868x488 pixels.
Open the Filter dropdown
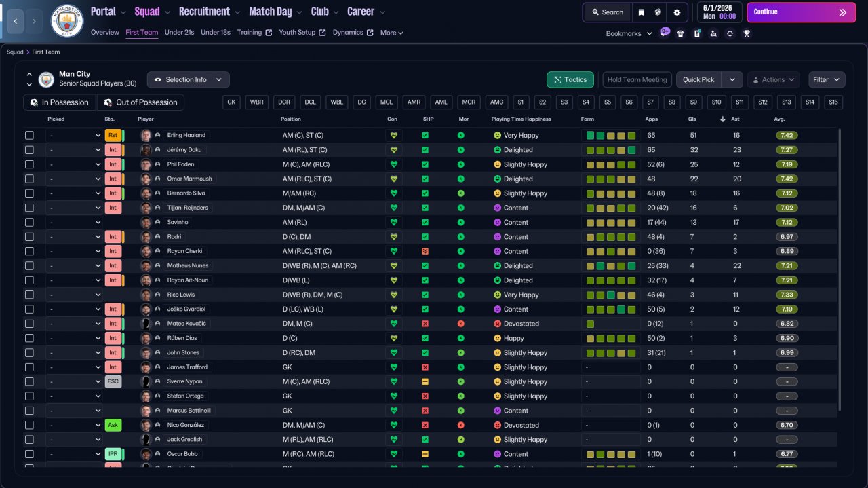click(827, 79)
